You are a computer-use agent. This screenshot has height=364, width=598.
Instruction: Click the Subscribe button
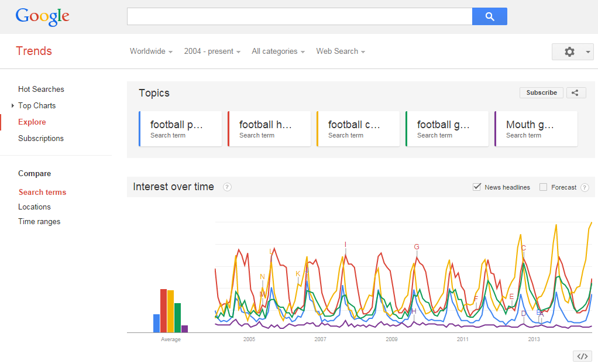tap(541, 92)
